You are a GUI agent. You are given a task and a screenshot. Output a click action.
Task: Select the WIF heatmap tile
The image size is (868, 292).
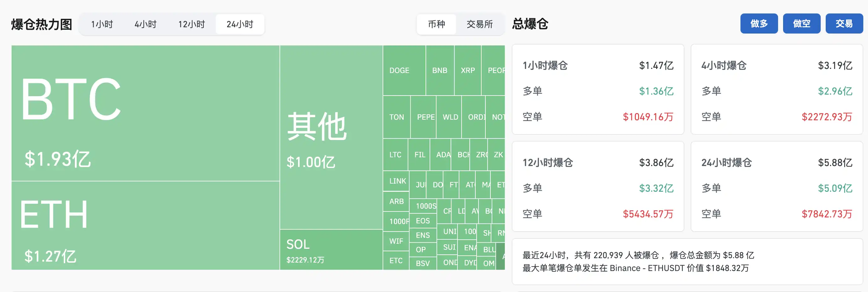(x=396, y=241)
